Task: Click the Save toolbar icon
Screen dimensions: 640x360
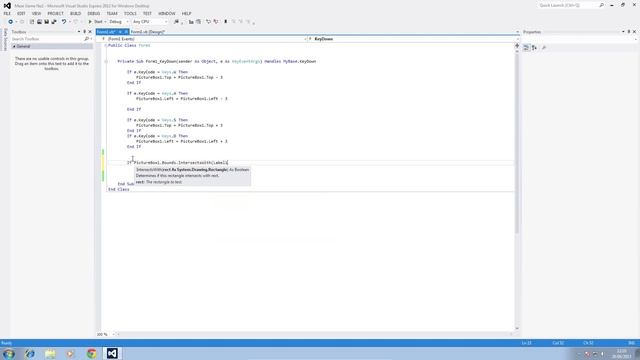Action: tap(47, 22)
